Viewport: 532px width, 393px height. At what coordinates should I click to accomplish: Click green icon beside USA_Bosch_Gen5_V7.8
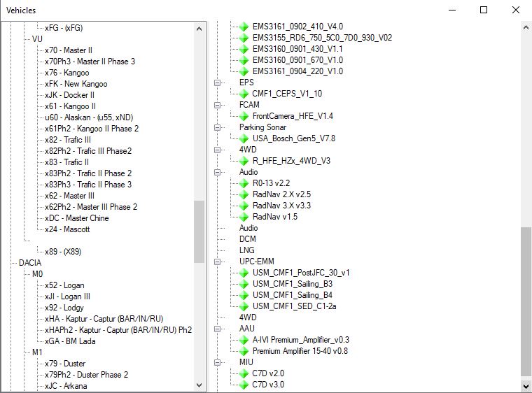(x=244, y=138)
